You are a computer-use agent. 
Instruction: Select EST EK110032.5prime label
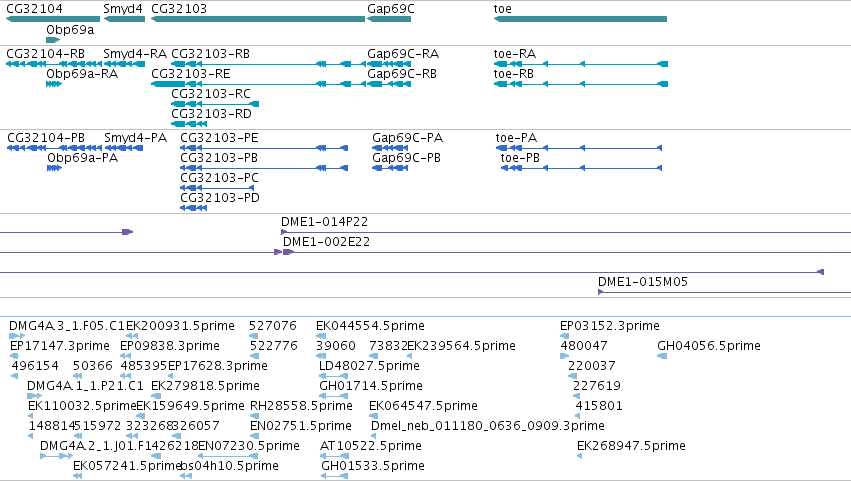coord(82,406)
